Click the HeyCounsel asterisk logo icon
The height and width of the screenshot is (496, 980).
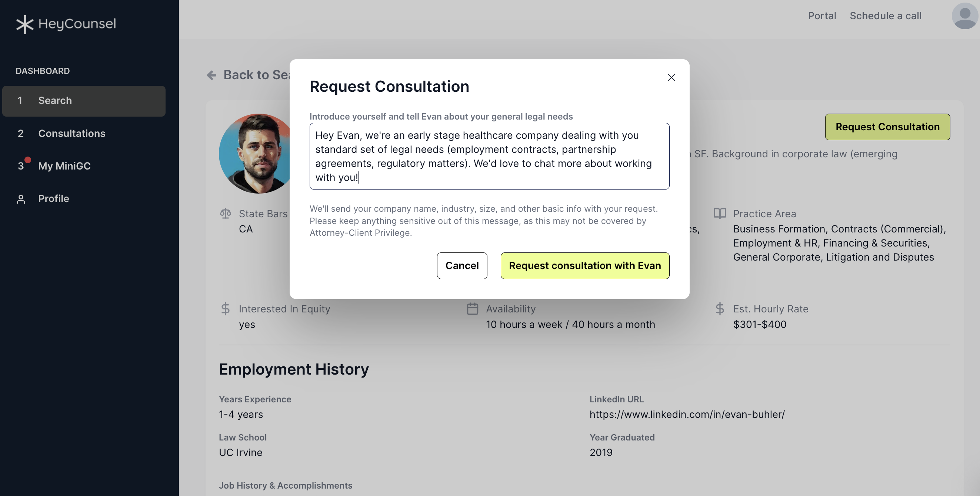coord(25,24)
